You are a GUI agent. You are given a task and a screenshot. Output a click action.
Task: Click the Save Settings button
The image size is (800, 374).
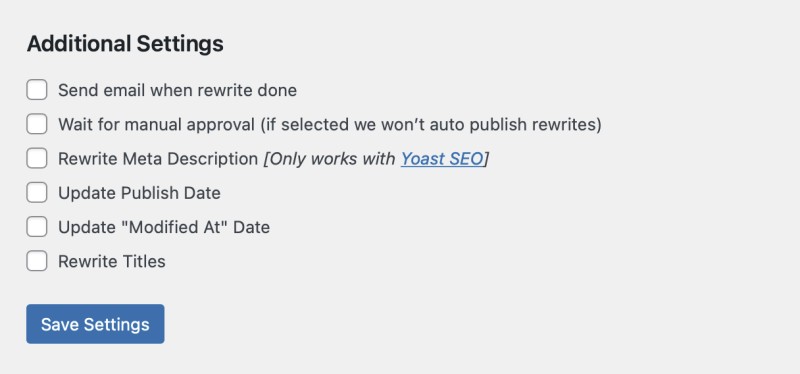click(x=95, y=324)
